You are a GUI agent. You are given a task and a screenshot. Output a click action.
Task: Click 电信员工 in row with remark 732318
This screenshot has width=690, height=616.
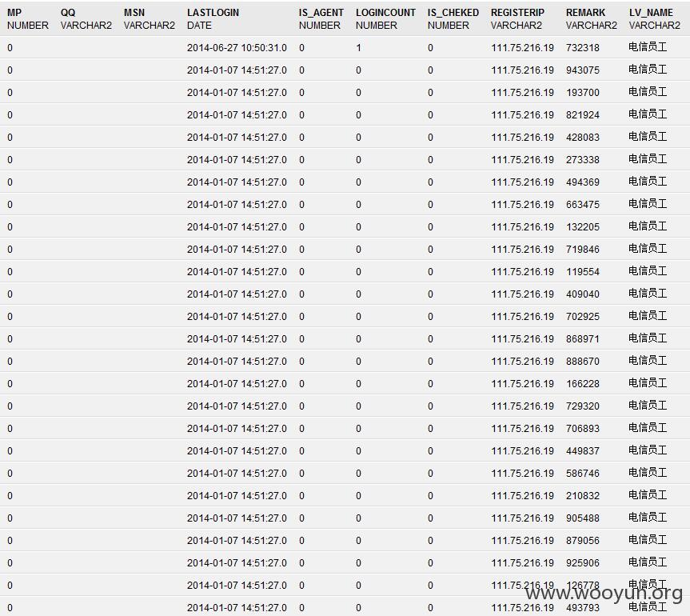pos(648,47)
